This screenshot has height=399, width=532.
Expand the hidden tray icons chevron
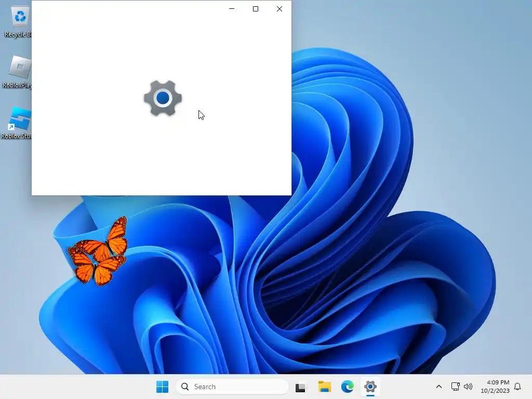click(438, 387)
